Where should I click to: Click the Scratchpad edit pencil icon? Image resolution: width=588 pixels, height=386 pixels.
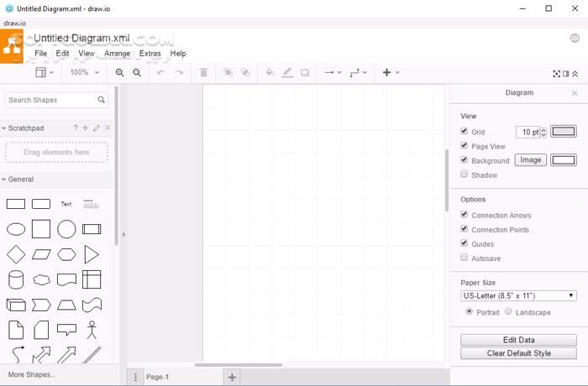point(97,128)
